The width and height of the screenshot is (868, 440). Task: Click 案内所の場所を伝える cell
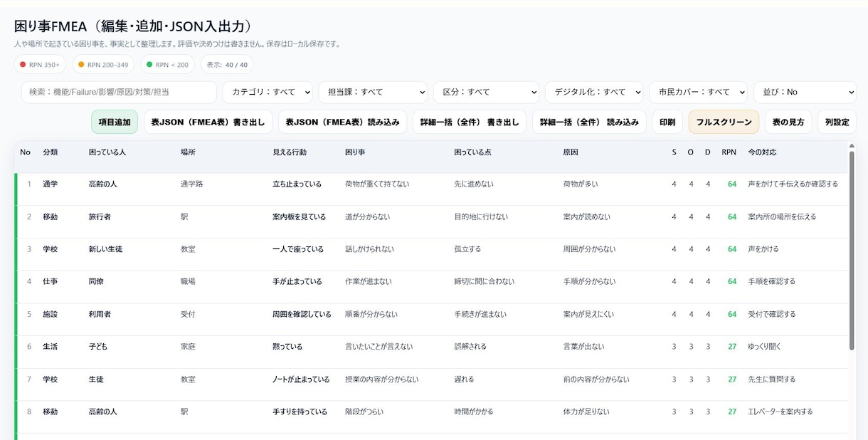[782, 216]
